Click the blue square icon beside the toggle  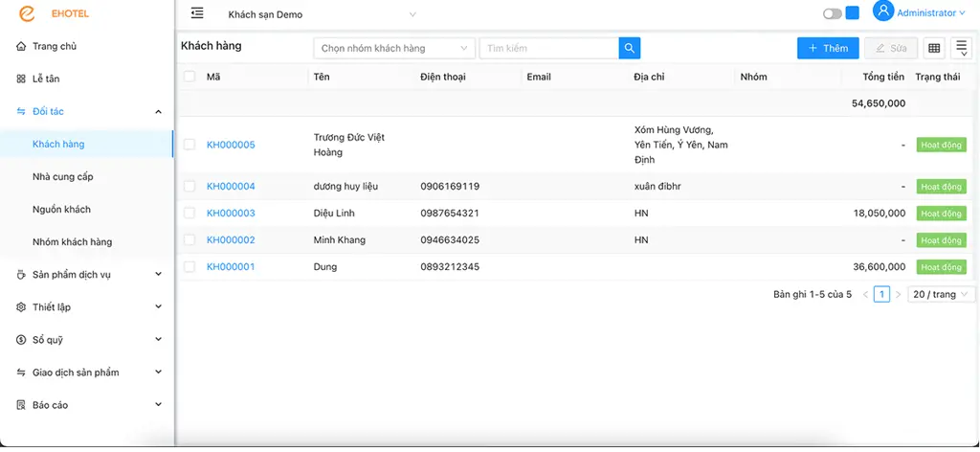852,13
